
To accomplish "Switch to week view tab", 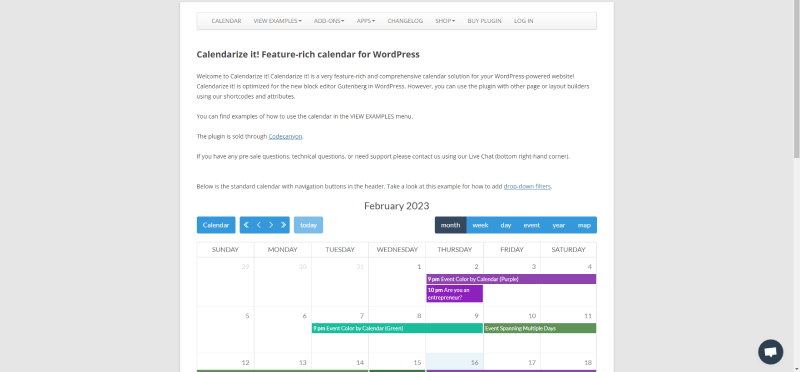I will (480, 225).
